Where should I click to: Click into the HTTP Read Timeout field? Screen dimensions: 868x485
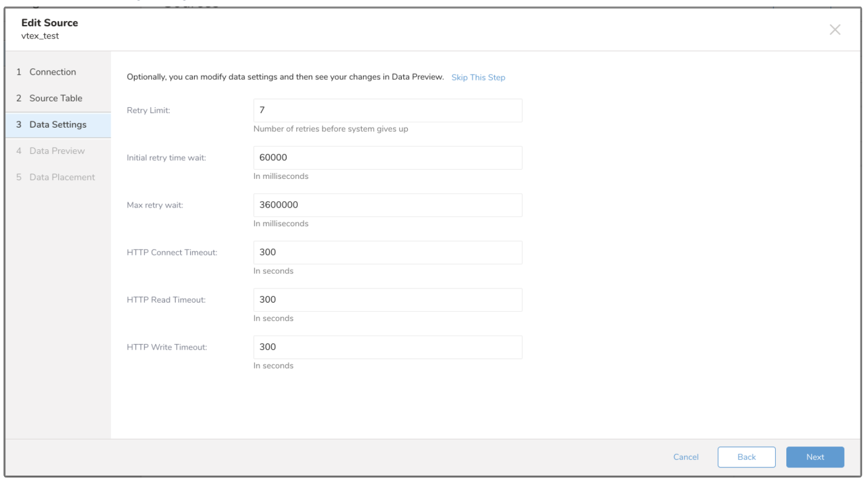coord(387,300)
